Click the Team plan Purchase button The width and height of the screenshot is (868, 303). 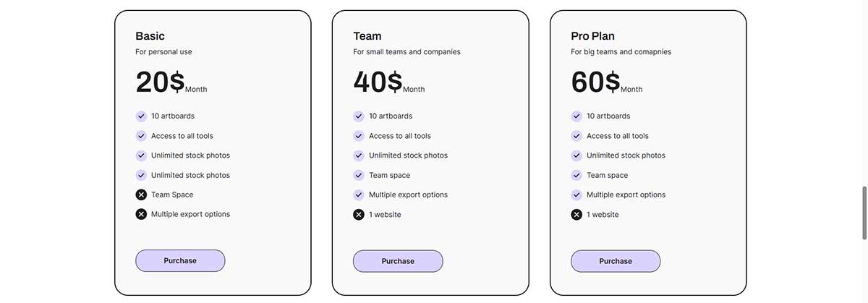(x=398, y=261)
